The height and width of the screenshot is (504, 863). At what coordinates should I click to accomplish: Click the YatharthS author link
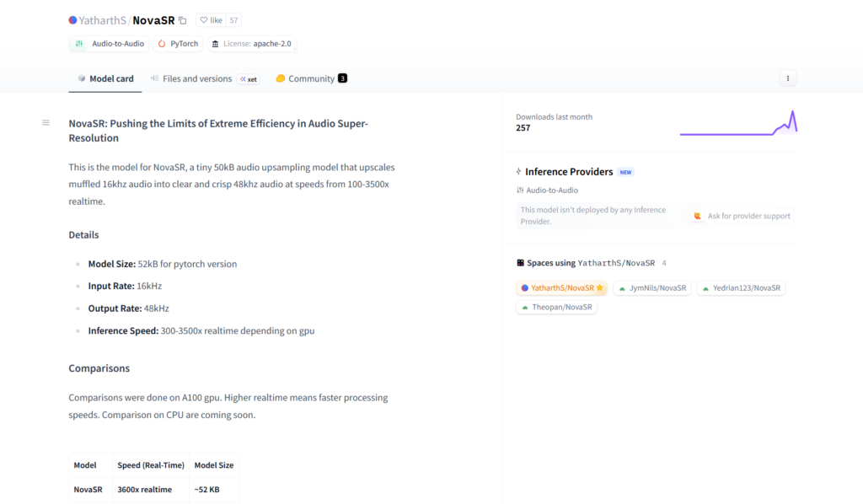point(102,20)
